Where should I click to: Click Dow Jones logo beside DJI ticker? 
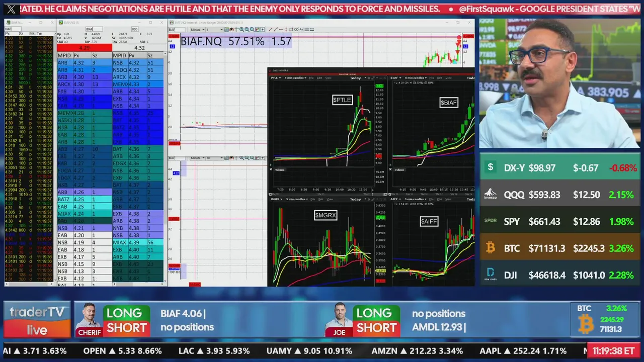(x=491, y=275)
